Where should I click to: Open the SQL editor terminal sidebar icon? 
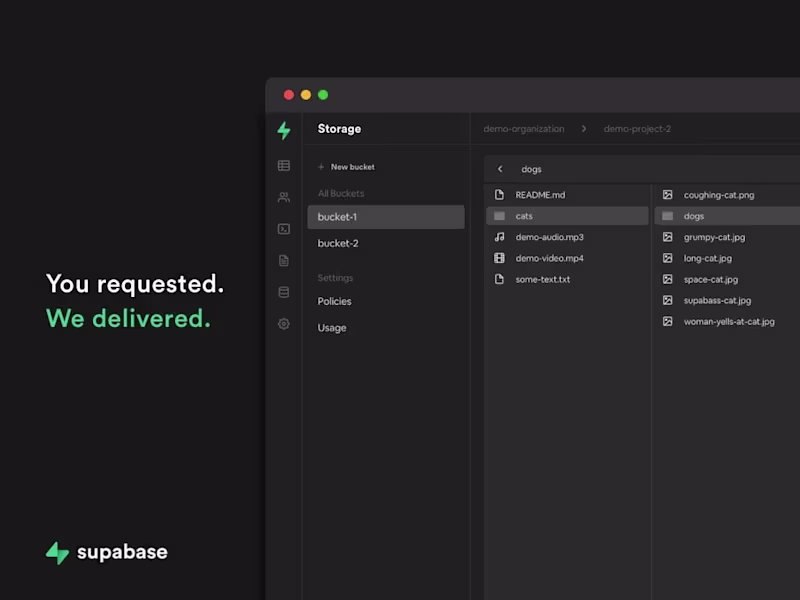[284, 229]
